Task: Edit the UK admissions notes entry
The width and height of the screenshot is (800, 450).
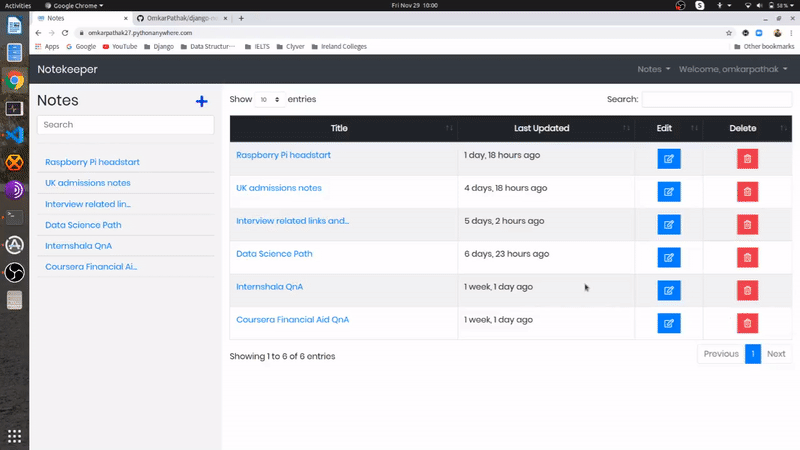Action: 668,192
